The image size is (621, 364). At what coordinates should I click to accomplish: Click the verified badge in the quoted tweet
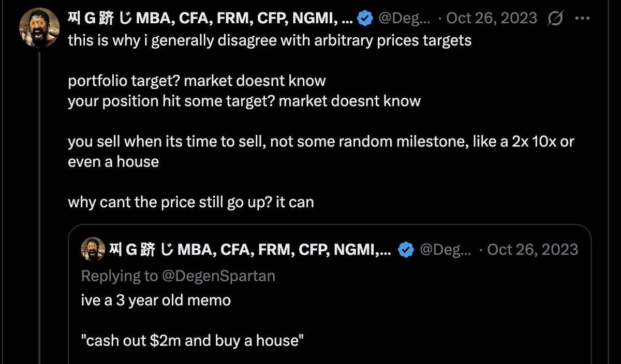[x=406, y=250]
